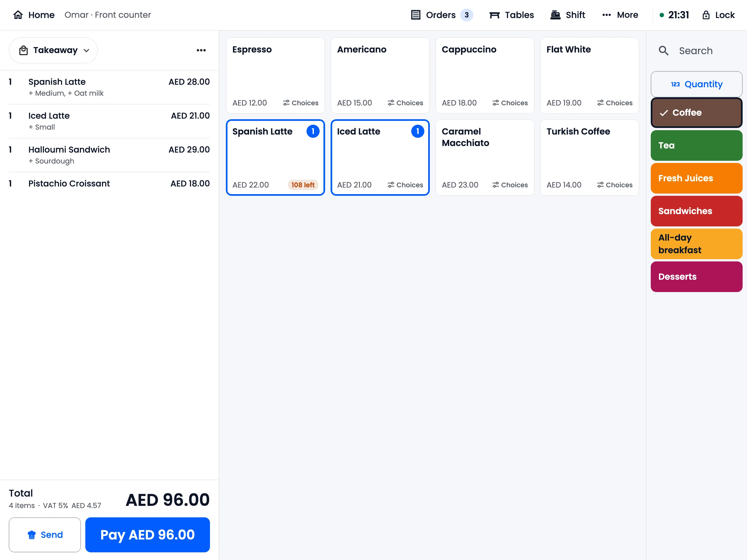Click the 21:31 clock status

coord(674,15)
